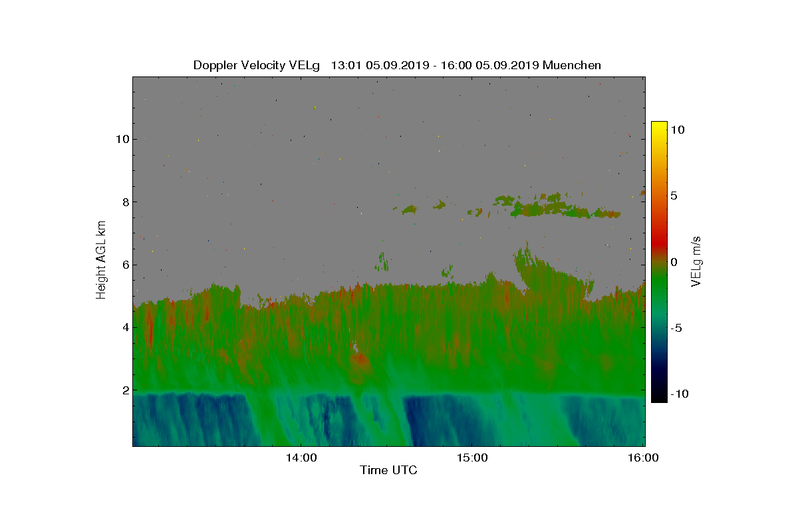Click the 6 km height tick label

(x=125, y=265)
